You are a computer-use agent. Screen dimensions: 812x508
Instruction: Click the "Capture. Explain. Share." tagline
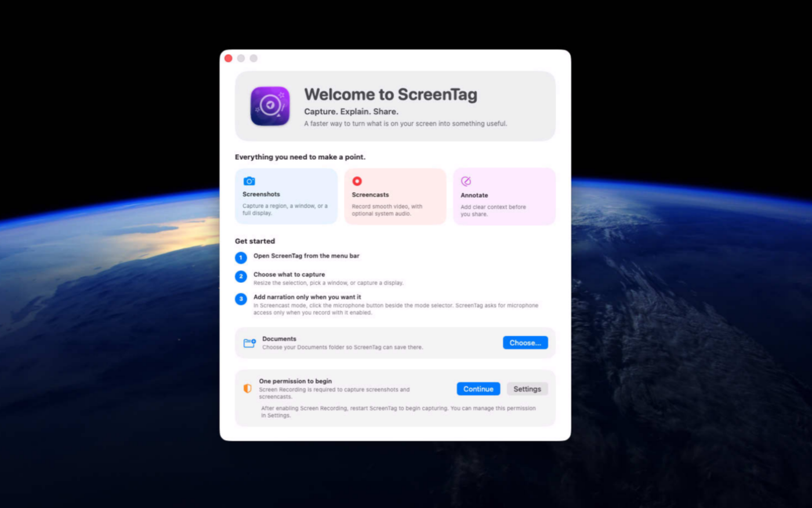351,111
